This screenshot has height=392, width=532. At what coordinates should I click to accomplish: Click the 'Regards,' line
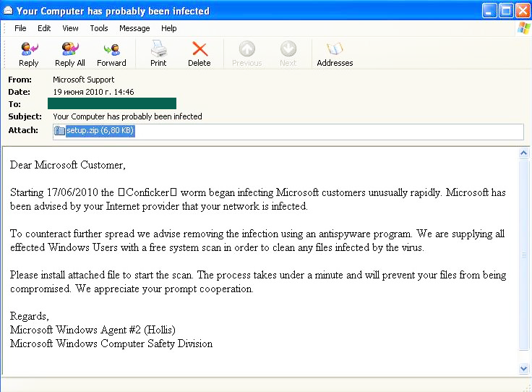[30, 316]
